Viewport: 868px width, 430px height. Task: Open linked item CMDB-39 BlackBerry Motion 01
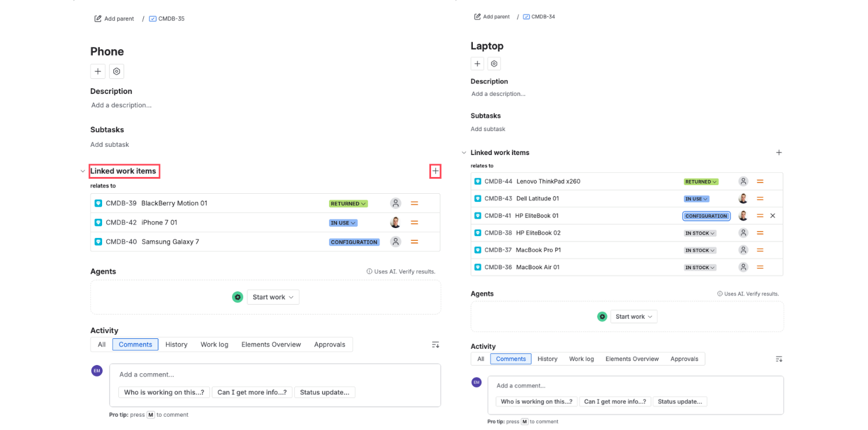pos(157,203)
